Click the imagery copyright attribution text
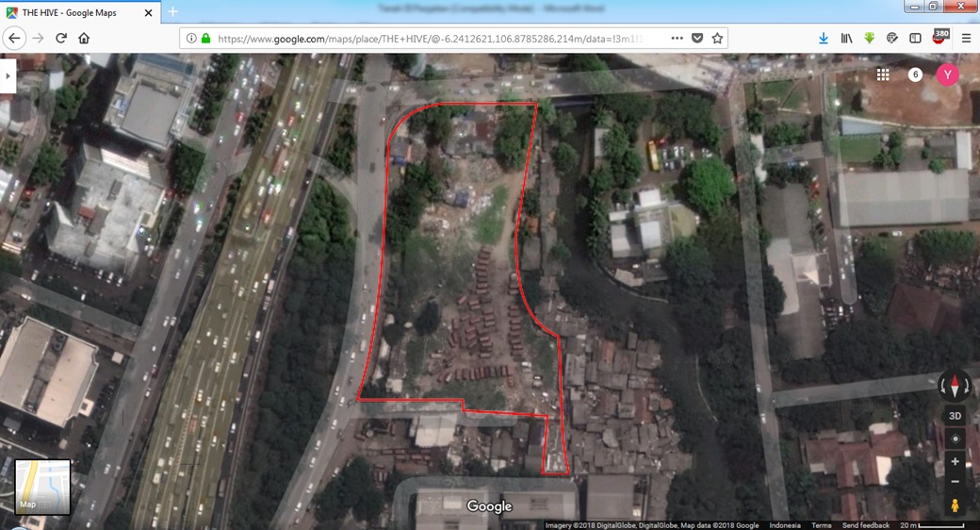The width and height of the screenshot is (980, 530). tap(652, 525)
